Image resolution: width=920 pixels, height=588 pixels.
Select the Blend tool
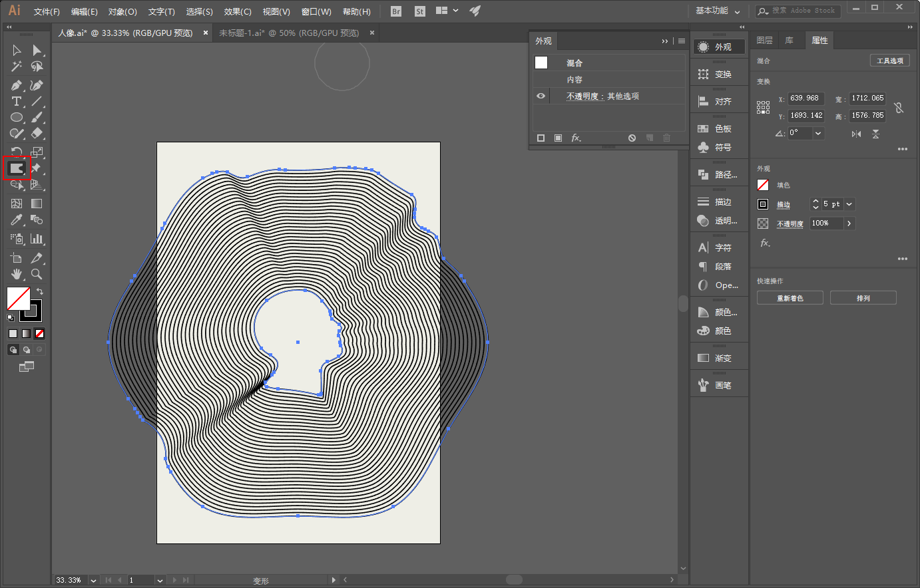(37, 220)
